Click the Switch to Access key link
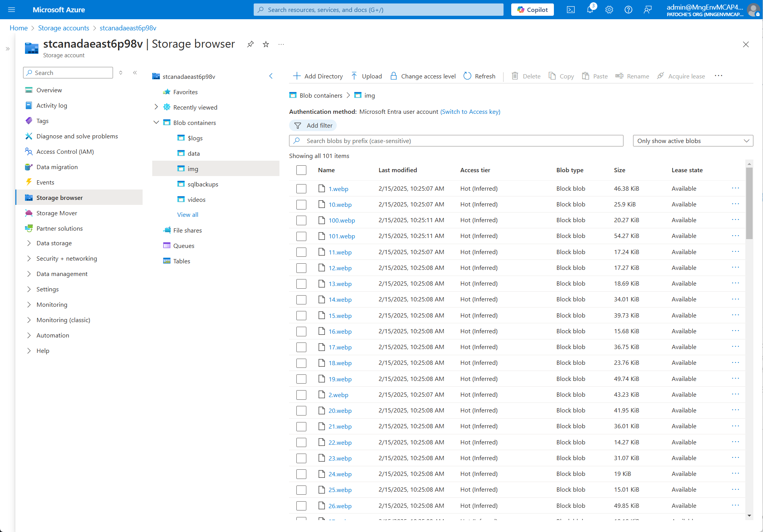This screenshot has height=532, width=763. (x=470, y=111)
